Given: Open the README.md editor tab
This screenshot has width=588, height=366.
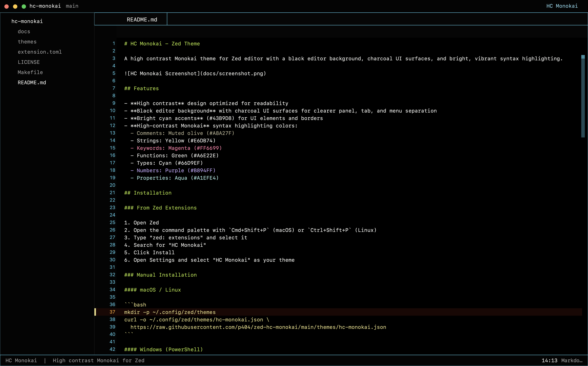Looking at the screenshot, I should click(142, 20).
